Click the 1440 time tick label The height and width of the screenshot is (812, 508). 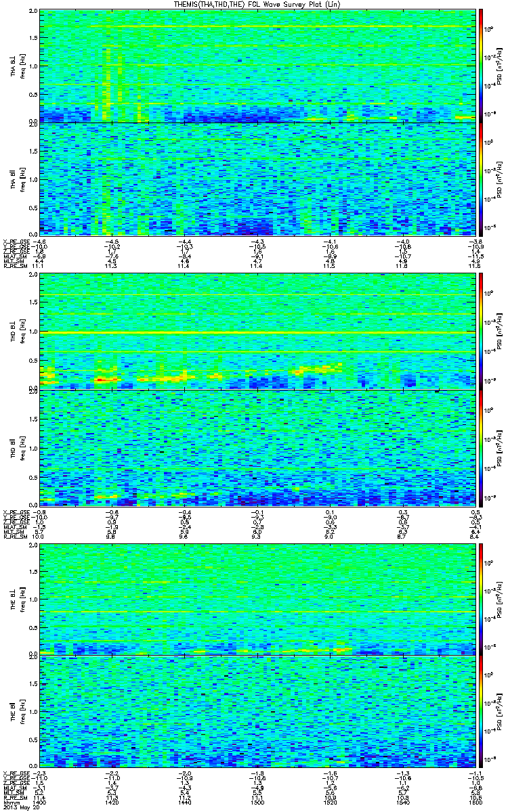point(184,802)
